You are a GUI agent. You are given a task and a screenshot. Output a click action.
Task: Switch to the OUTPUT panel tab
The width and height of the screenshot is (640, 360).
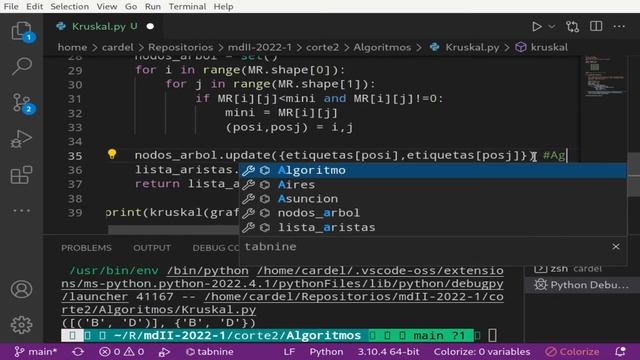coord(152,248)
